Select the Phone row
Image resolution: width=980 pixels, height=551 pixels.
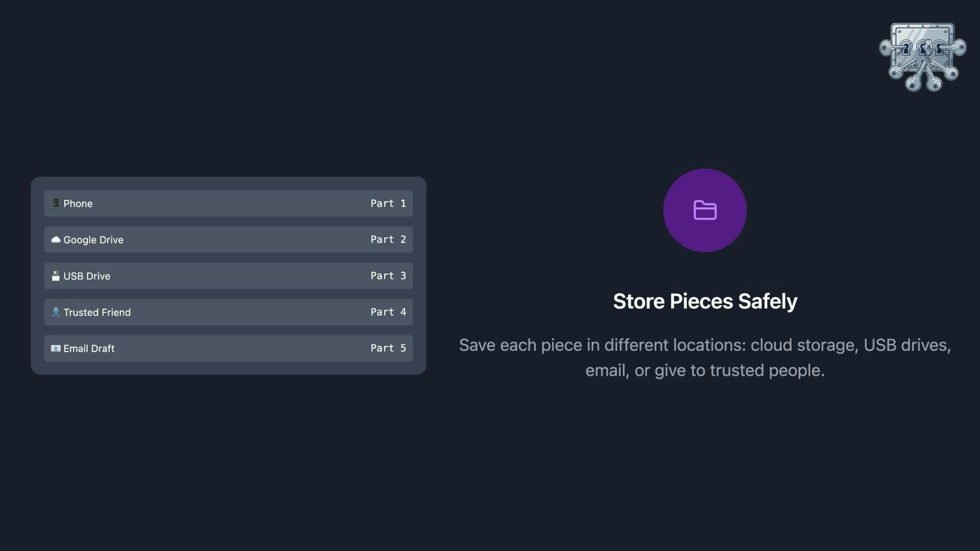click(228, 204)
